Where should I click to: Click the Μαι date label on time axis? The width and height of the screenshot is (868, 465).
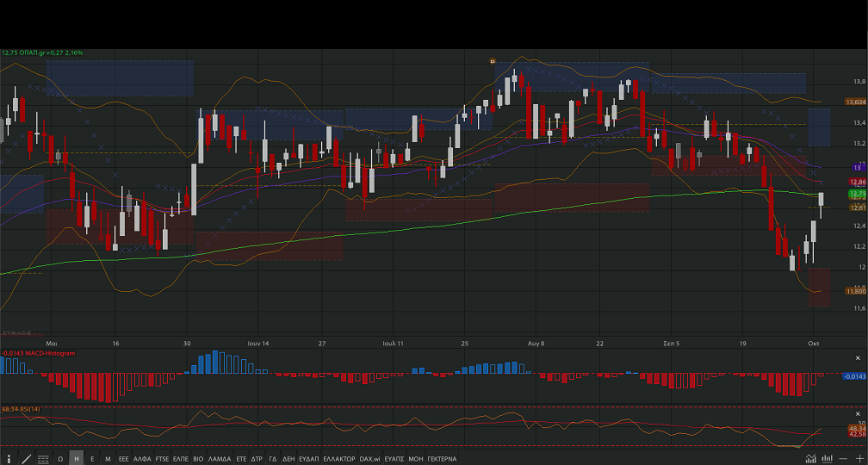[x=52, y=344]
